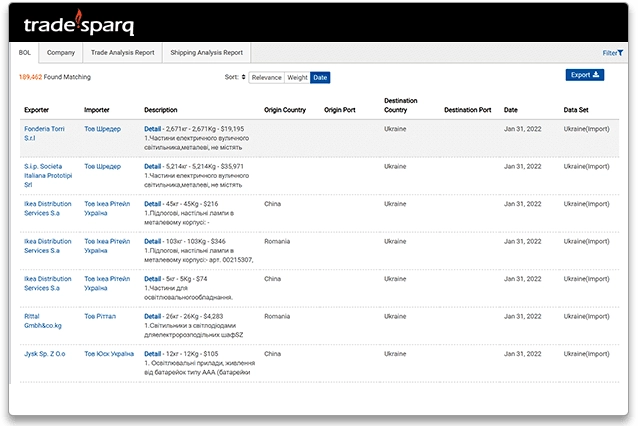Open Detail for 103Kg $346 shipment
Image resolution: width=638 pixels, height=426 pixels.
coord(153,241)
